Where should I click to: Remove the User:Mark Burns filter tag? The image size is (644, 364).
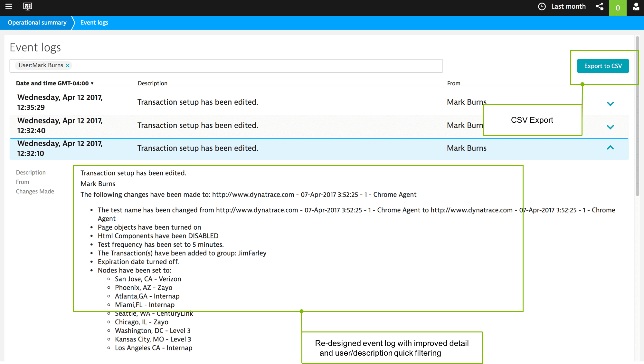68,65
